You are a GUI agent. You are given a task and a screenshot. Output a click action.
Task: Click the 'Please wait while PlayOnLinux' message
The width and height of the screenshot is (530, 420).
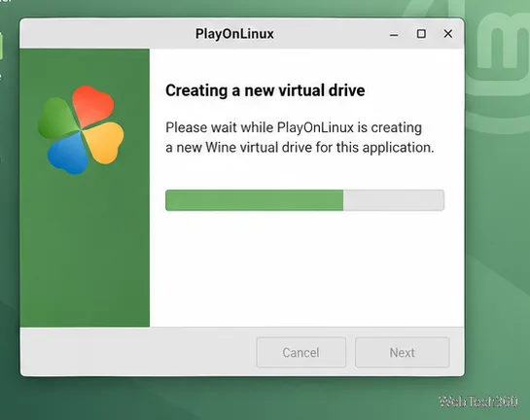[x=300, y=137]
